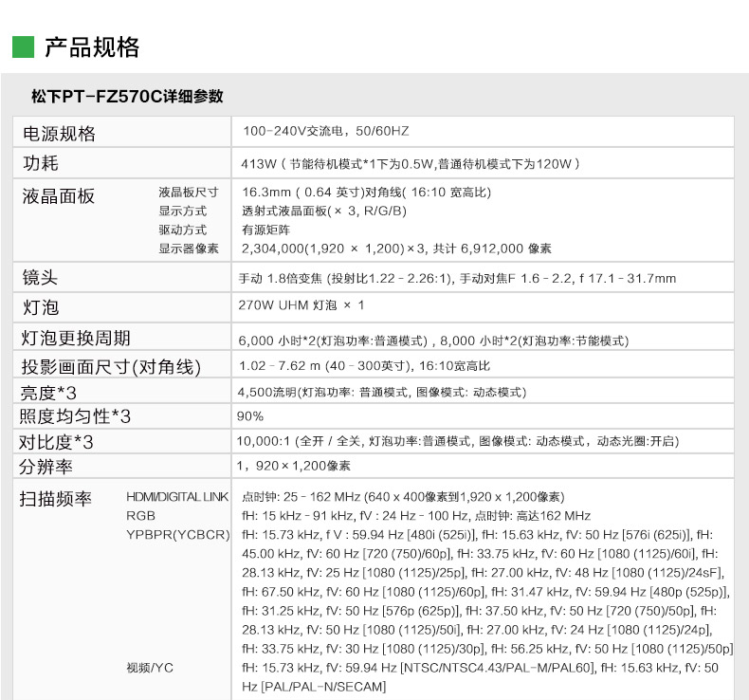This screenshot has height=700, width=749.
Task: Click the 投影画面尺寸(对角线) label
Action: [x=111, y=367]
